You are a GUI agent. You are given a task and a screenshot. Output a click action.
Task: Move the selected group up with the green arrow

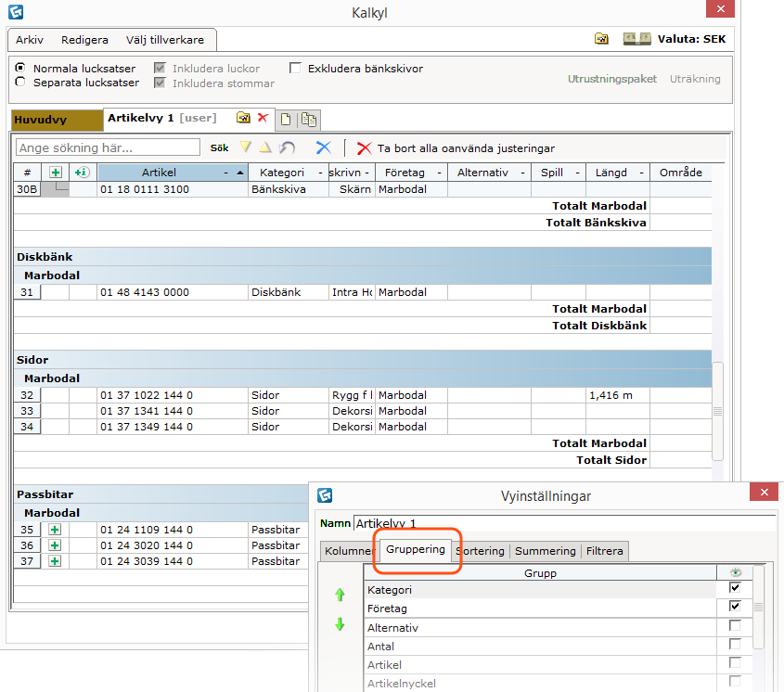[340, 595]
